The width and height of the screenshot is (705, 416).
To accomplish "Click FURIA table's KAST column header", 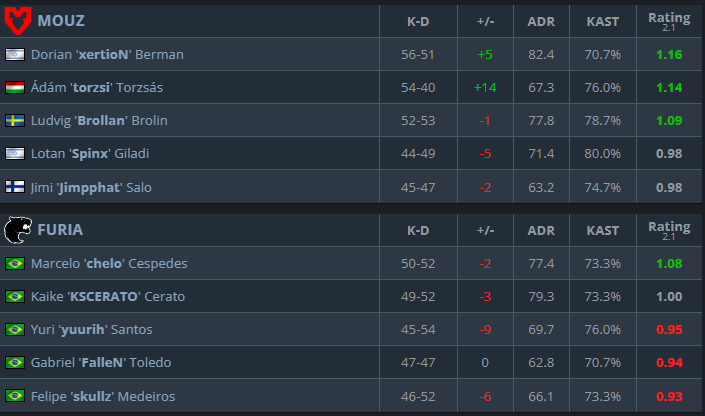I will (x=602, y=230).
